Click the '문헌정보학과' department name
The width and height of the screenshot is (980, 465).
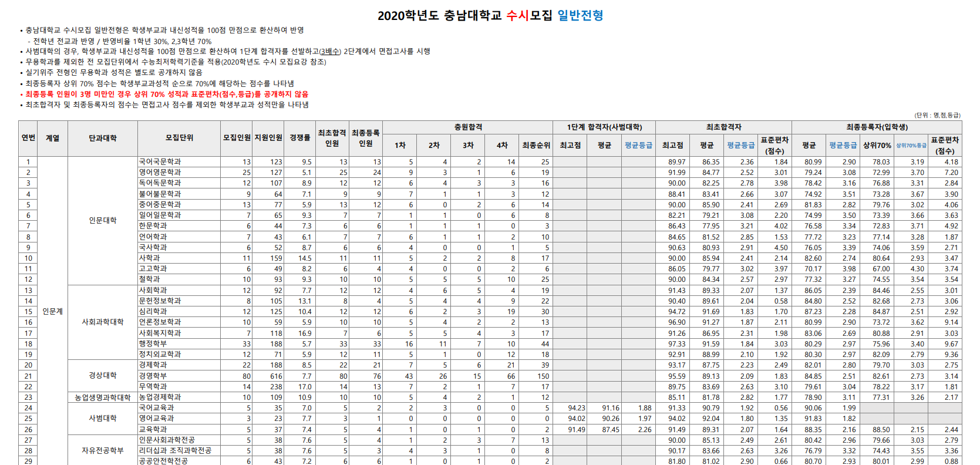click(160, 301)
